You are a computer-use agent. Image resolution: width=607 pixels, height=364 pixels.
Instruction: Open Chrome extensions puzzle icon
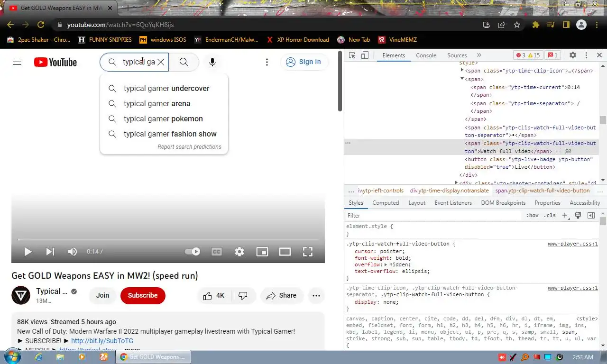pyautogui.click(x=536, y=25)
